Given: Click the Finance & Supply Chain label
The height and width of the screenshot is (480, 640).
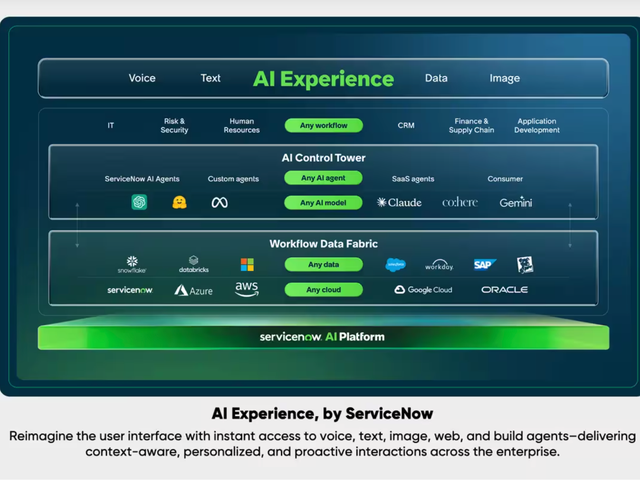Looking at the screenshot, I should click(471, 126).
